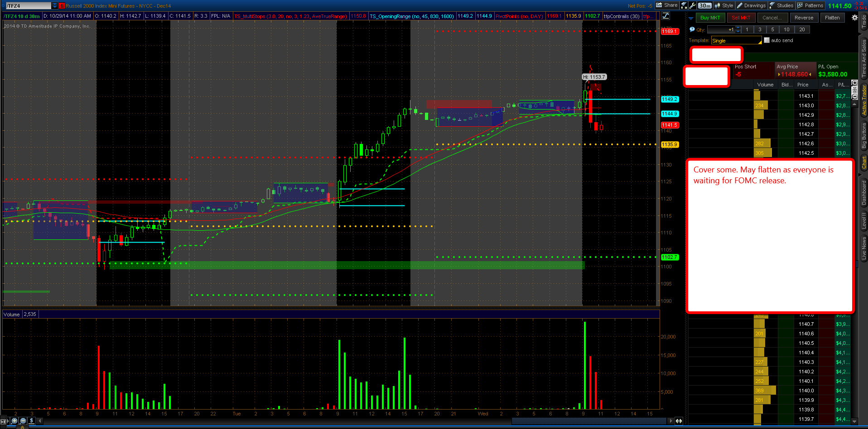Click ladder price row 1143.1
868x429 pixels.
[806, 96]
